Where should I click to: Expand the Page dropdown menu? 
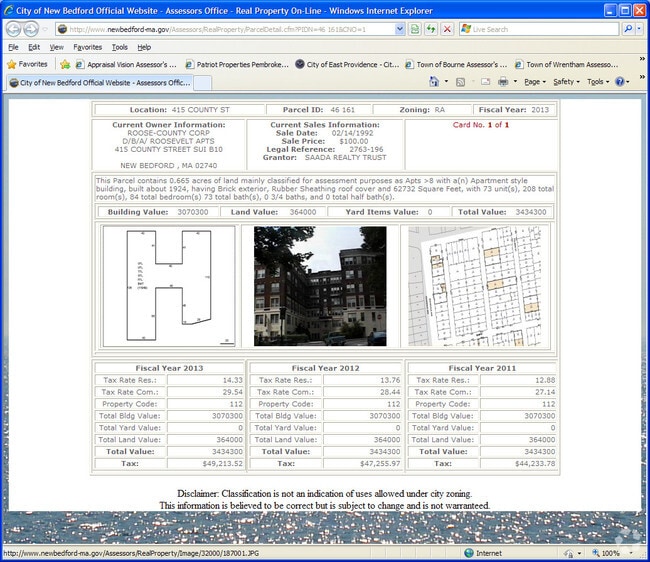pos(535,82)
